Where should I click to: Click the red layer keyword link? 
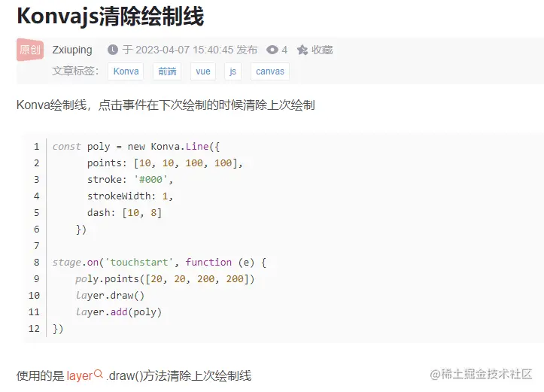point(79,375)
